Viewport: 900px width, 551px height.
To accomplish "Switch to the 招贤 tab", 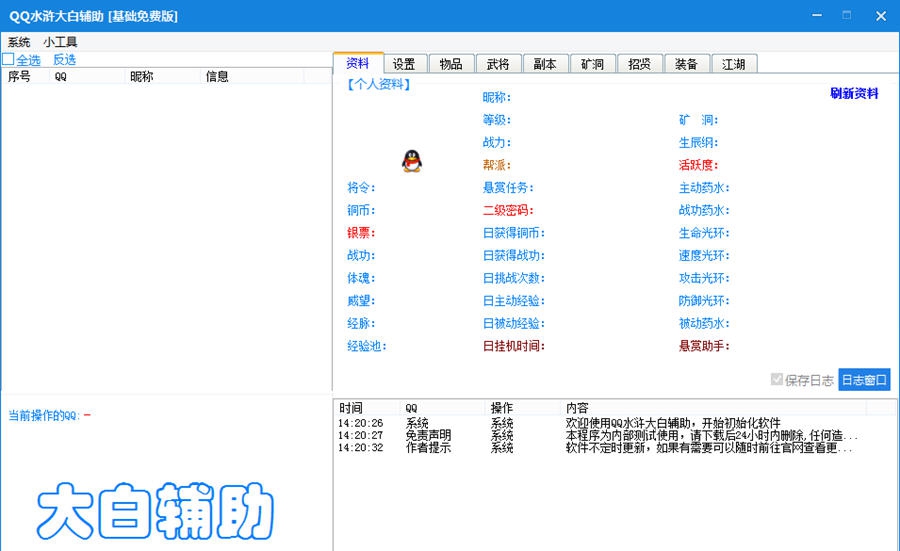I will pyautogui.click(x=639, y=64).
